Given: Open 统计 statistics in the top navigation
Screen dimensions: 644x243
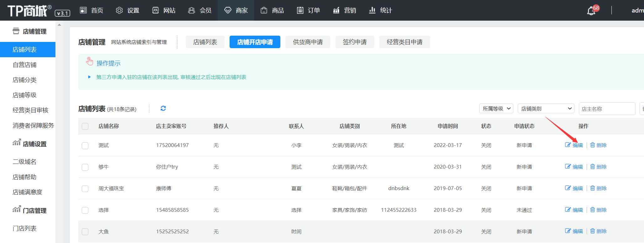Looking at the screenshot, I should (x=381, y=10).
